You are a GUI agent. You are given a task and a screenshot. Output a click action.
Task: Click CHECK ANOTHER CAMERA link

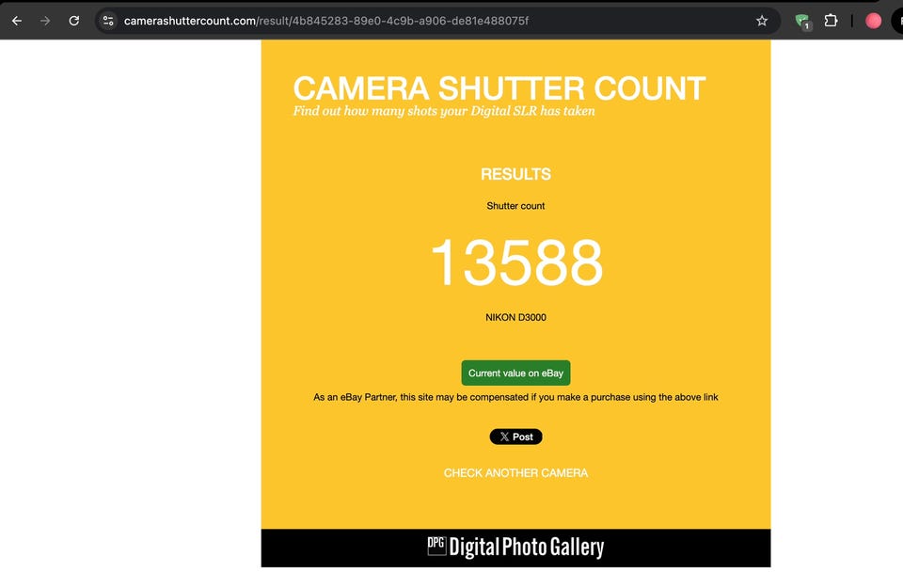tap(515, 473)
